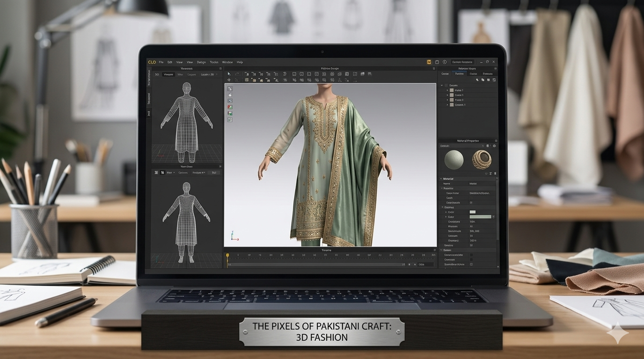Click the circular coin icon in title bar
Image resolution: width=644 pixels, height=359 pixels.
tap(444, 62)
